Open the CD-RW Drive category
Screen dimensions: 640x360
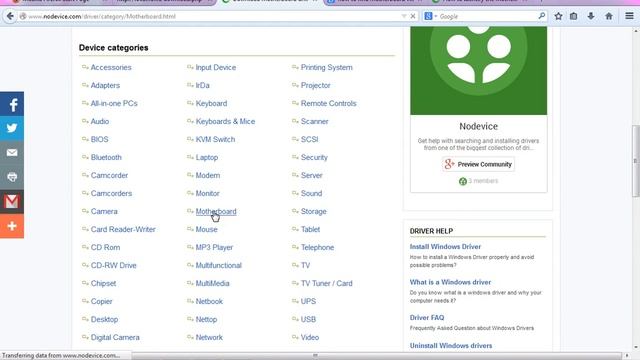[113, 265]
